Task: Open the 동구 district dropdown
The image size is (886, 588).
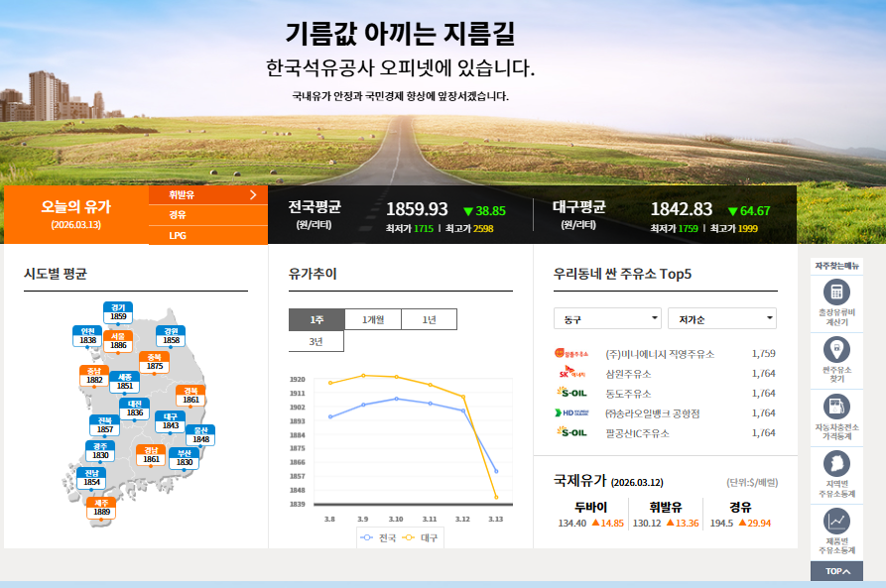Action: point(607,318)
